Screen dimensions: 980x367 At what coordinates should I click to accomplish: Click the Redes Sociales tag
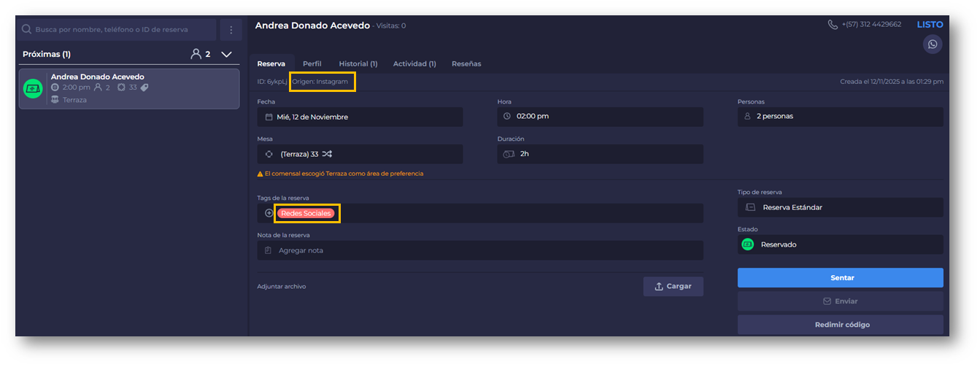point(306,213)
